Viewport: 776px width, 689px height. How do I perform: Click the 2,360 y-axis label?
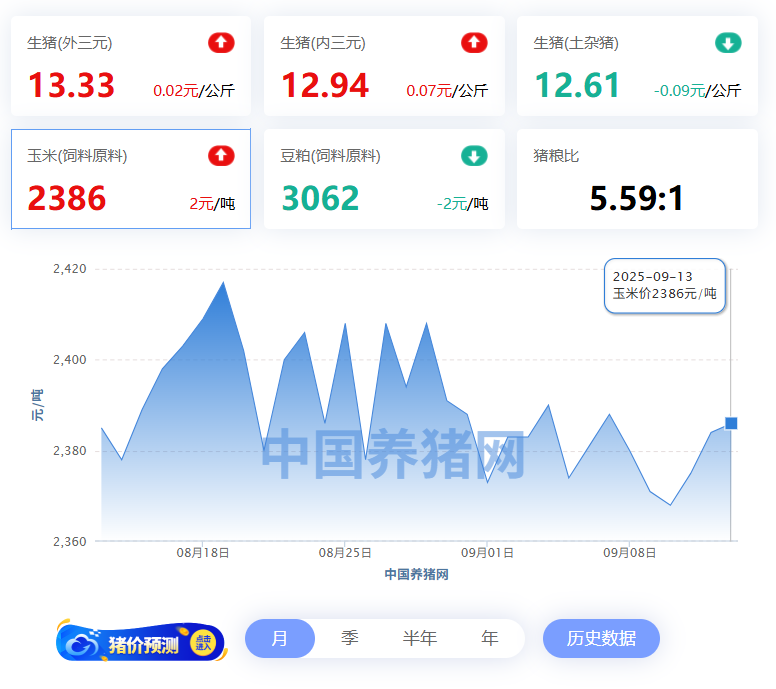click(70, 542)
